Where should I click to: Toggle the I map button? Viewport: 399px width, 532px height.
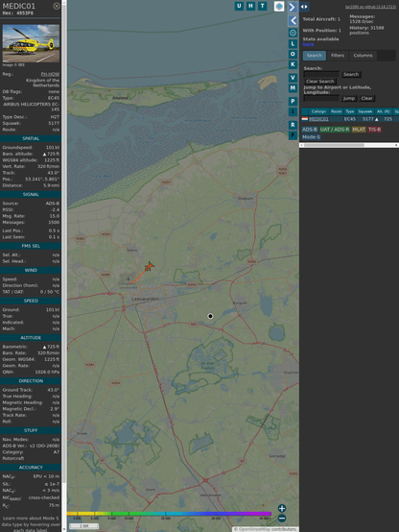293,111
